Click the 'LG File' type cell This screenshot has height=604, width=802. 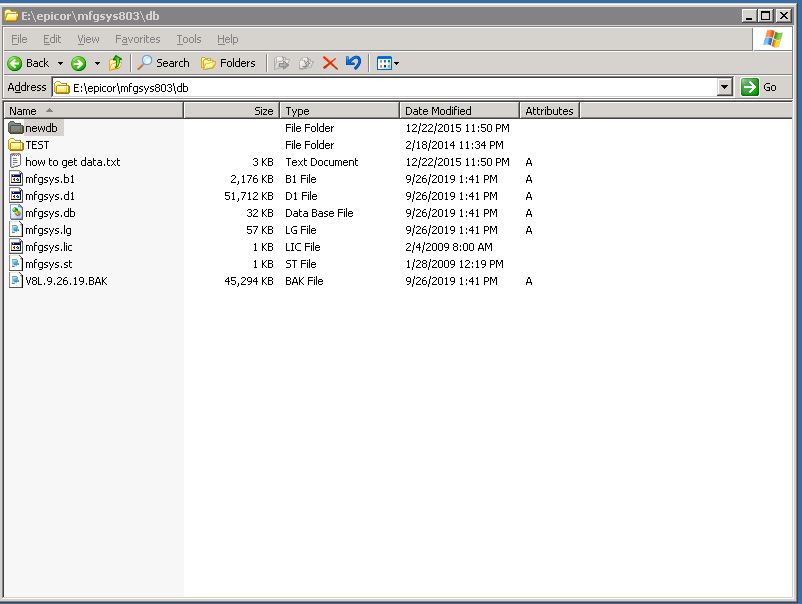click(x=301, y=230)
